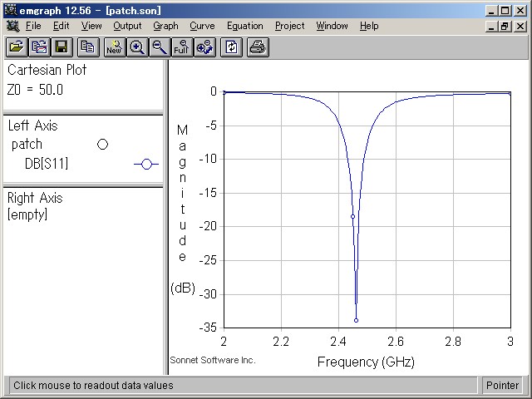
Task: Select the DB[S11] curve entry
Action: pos(47,164)
